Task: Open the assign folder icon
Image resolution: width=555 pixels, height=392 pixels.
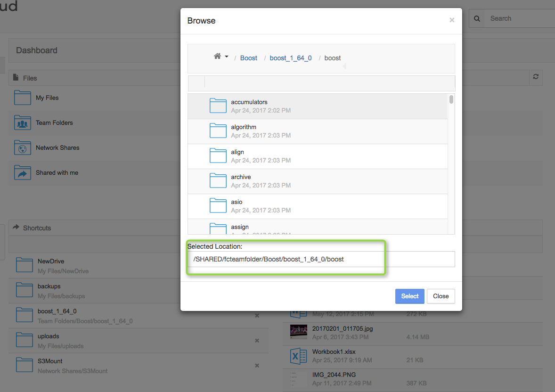Action: click(x=218, y=229)
